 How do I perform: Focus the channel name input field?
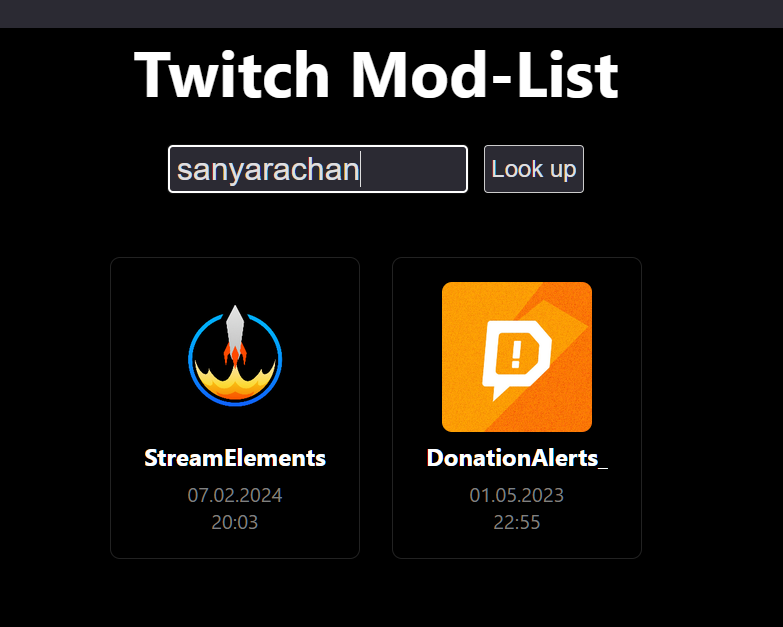tap(318, 169)
